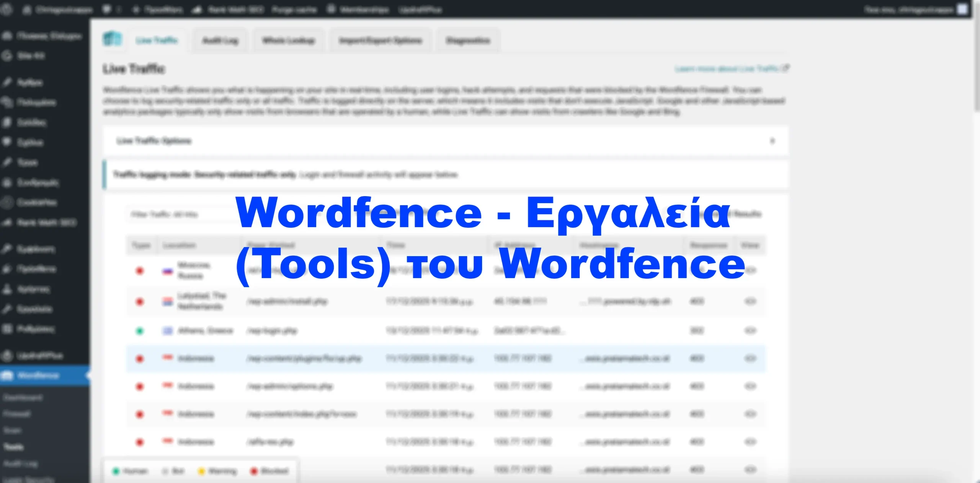Open Tools in the Wordfence submenu
This screenshot has width=980, height=483.
click(x=13, y=447)
